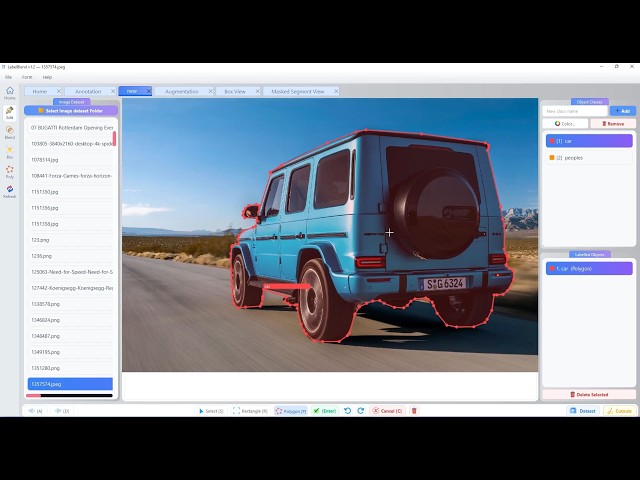640x480 pixels.
Task: Activate the Rectangle (R) tool
Action: (250, 411)
